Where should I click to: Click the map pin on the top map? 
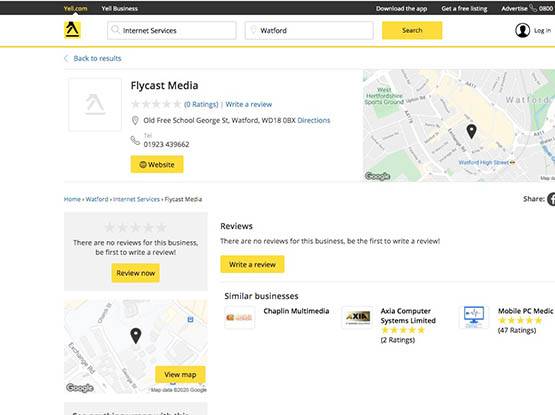tap(471, 131)
